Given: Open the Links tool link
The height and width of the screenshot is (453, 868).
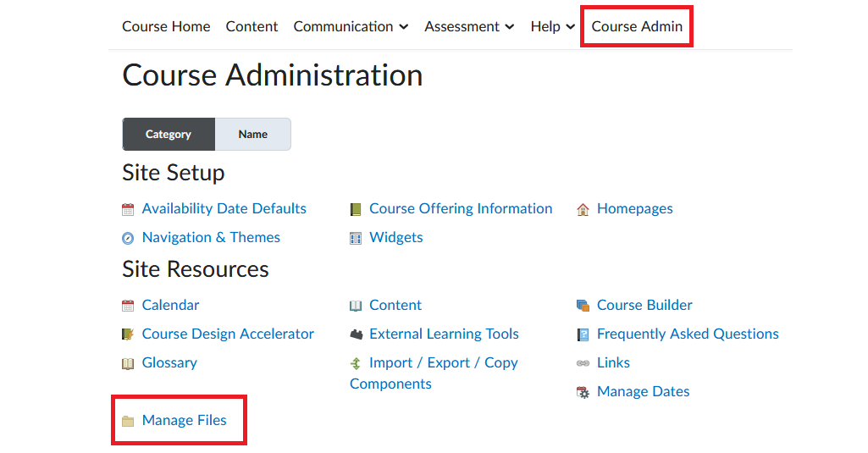Looking at the screenshot, I should [613, 362].
